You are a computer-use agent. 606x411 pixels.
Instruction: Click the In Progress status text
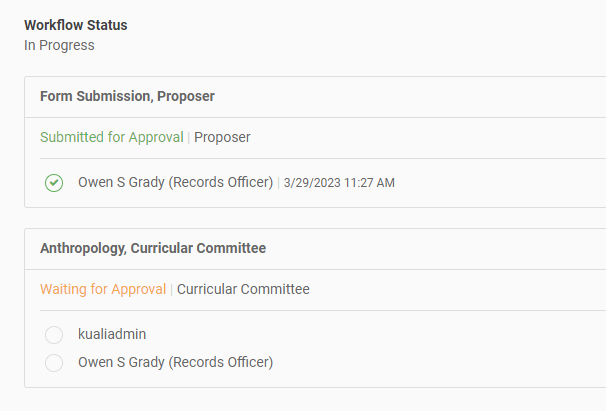(59, 45)
